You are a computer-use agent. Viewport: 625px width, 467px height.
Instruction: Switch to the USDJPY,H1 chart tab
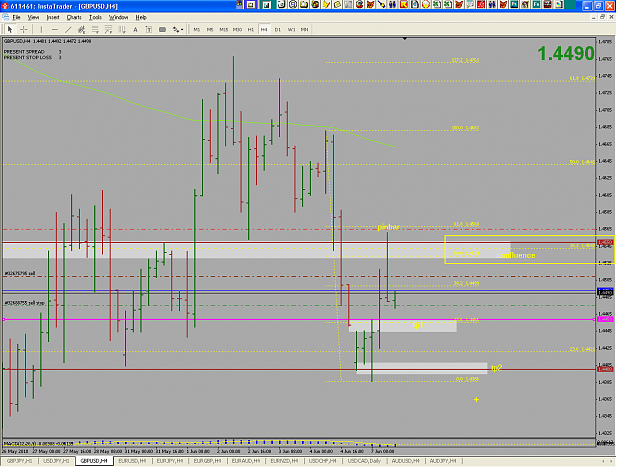pos(56,461)
